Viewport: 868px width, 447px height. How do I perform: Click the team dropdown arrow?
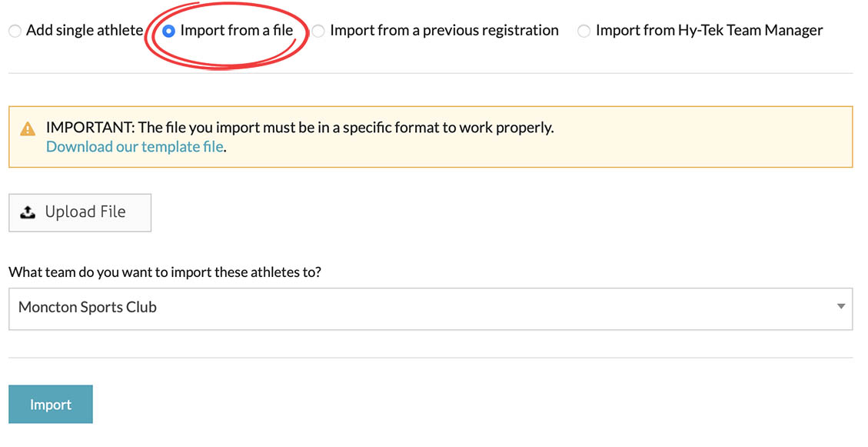click(840, 307)
